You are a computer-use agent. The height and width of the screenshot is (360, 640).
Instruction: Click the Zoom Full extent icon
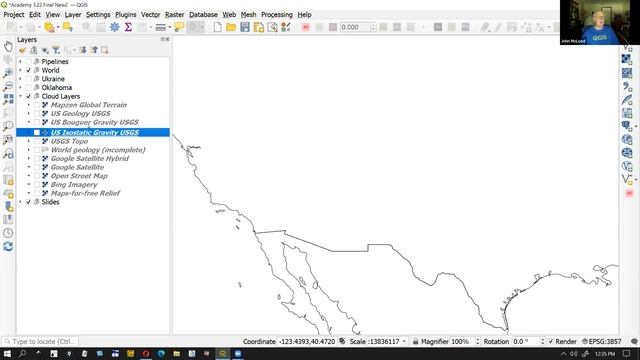8,100
